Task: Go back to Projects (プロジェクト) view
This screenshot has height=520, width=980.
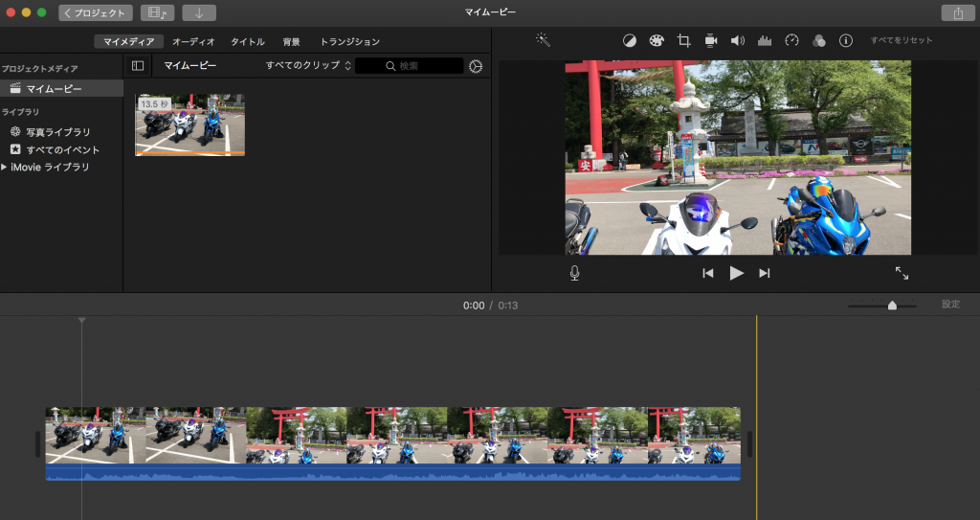Action: click(x=96, y=12)
